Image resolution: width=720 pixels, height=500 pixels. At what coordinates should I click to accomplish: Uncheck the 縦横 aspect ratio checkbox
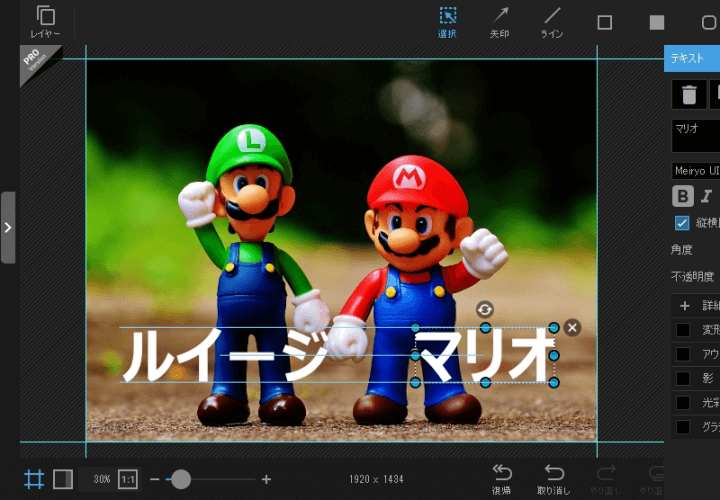tap(682, 223)
